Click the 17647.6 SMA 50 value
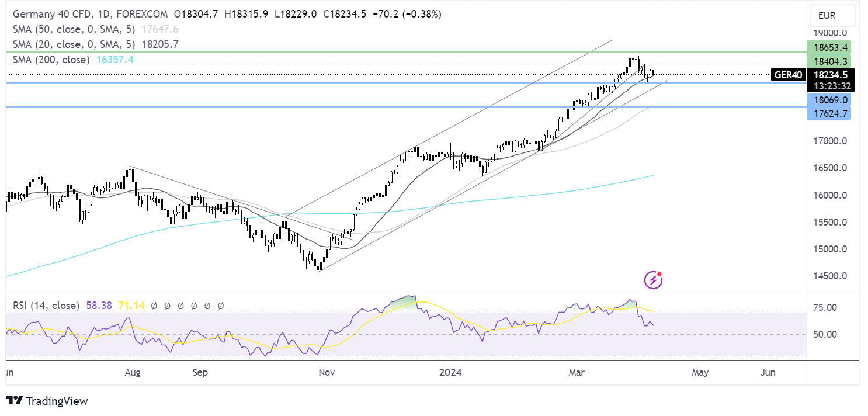This screenshot has width=868, height=416. tap(160, 29)
